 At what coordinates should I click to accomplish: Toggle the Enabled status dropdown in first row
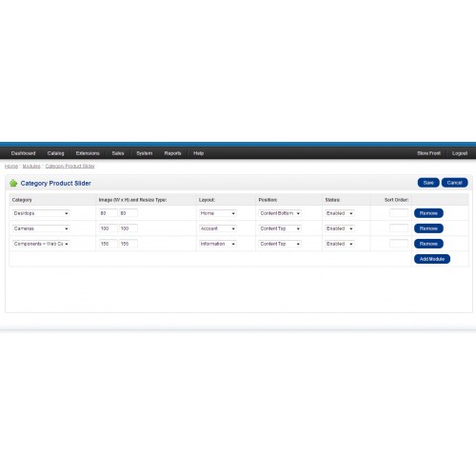340,213
